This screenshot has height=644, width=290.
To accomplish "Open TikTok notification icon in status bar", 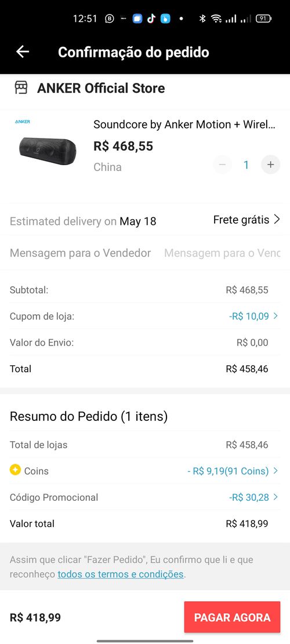I will coord(151,19).
